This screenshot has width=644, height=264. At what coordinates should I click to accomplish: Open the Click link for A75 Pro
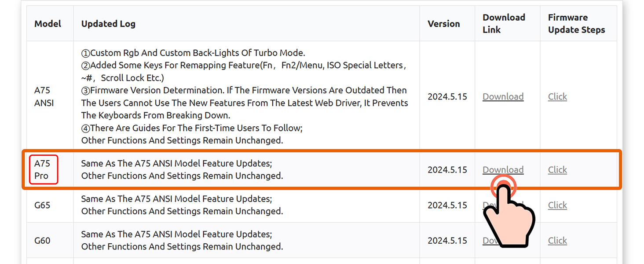(557, 169)
